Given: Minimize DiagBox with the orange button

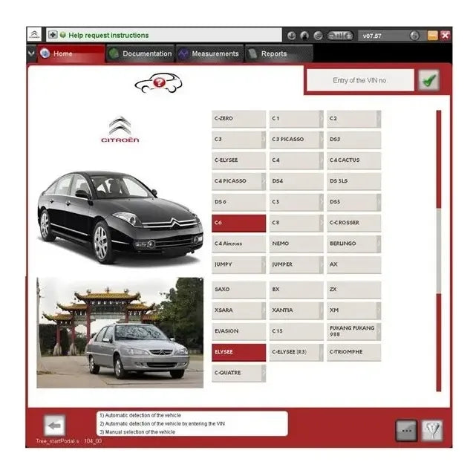Looking at the screenshot, I should coord(432,36).
